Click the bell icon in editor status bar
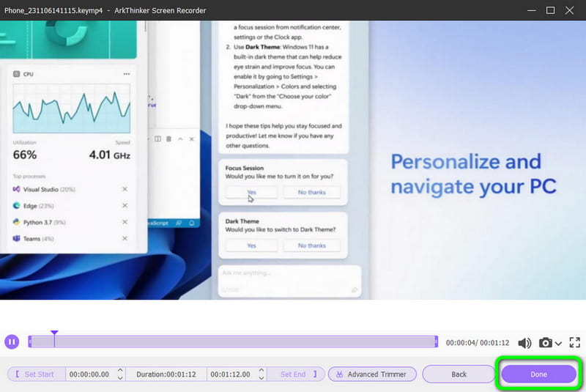586x392 pixels. click(x=192, y=223)
